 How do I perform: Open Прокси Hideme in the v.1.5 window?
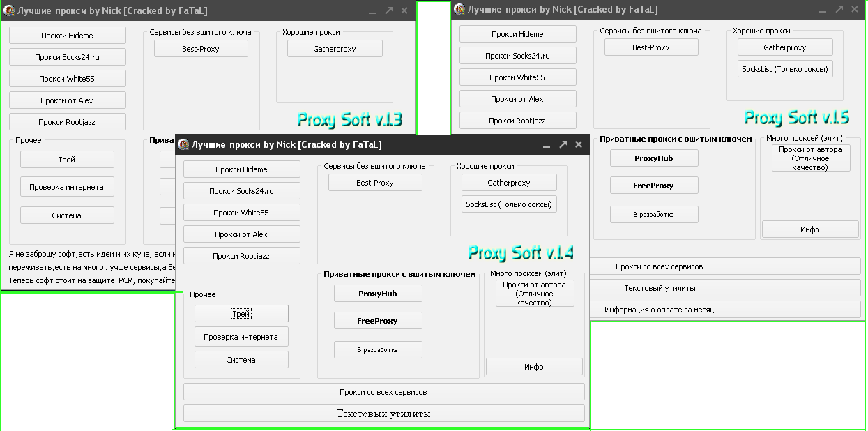(x=517, y=34)
